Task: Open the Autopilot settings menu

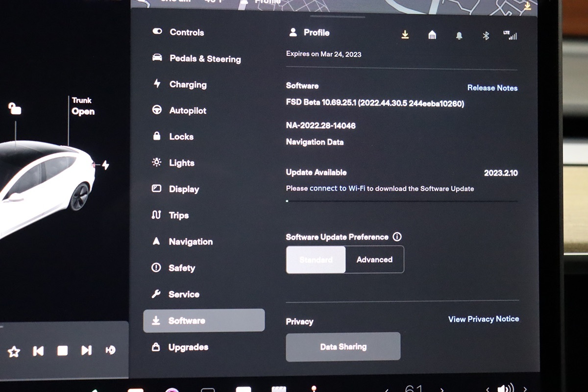Action: pos(187,111)
